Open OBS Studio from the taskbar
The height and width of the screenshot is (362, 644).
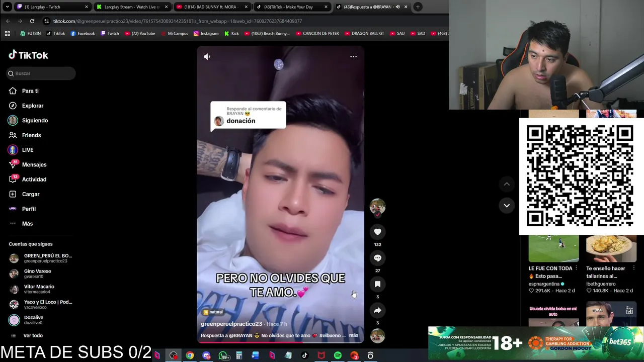[173, 356]
